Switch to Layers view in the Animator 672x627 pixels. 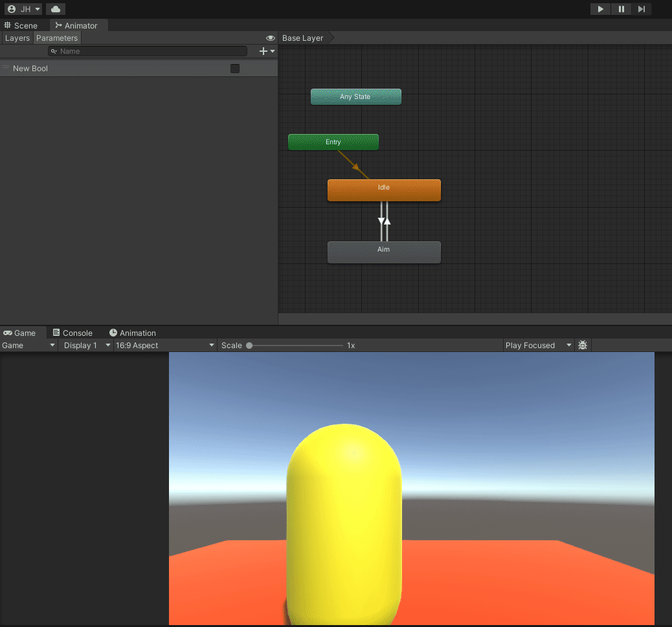17,38
